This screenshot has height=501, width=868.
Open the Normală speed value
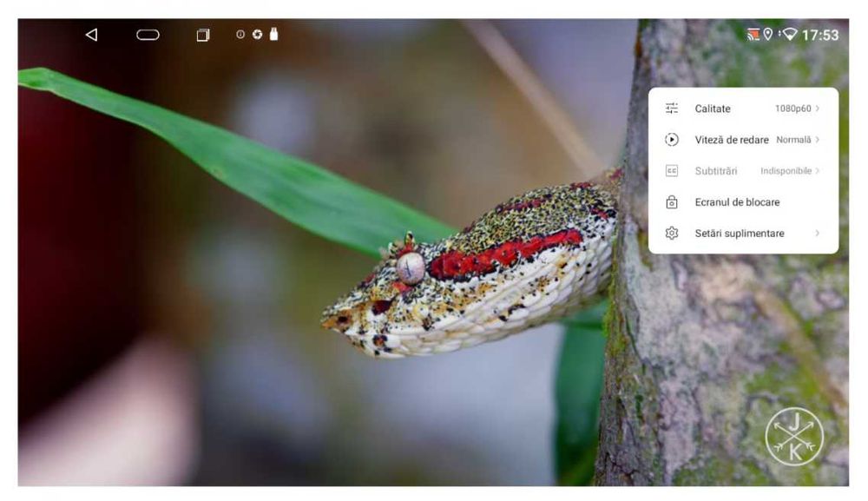click(793, 140)
